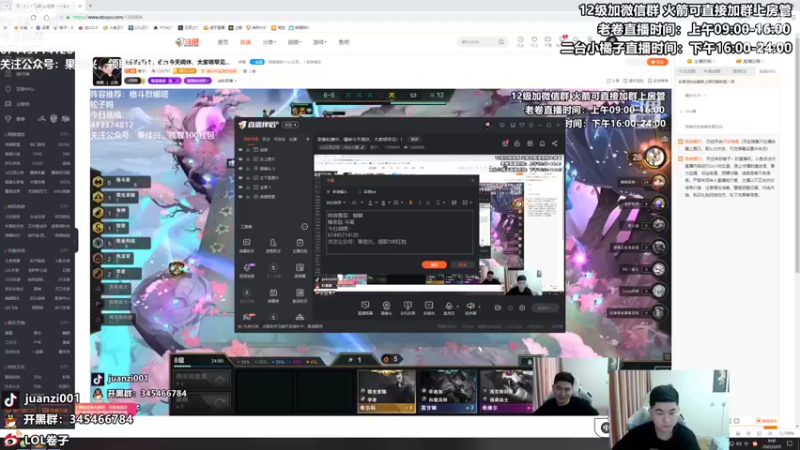
Task: Open 云游戏 in Douyu left sidebar
Action: 18,104
